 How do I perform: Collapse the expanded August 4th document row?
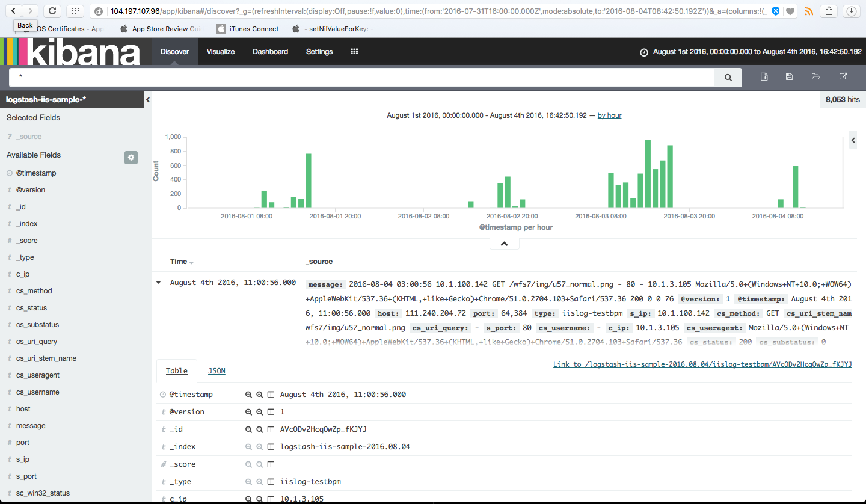tap(159, 283)
